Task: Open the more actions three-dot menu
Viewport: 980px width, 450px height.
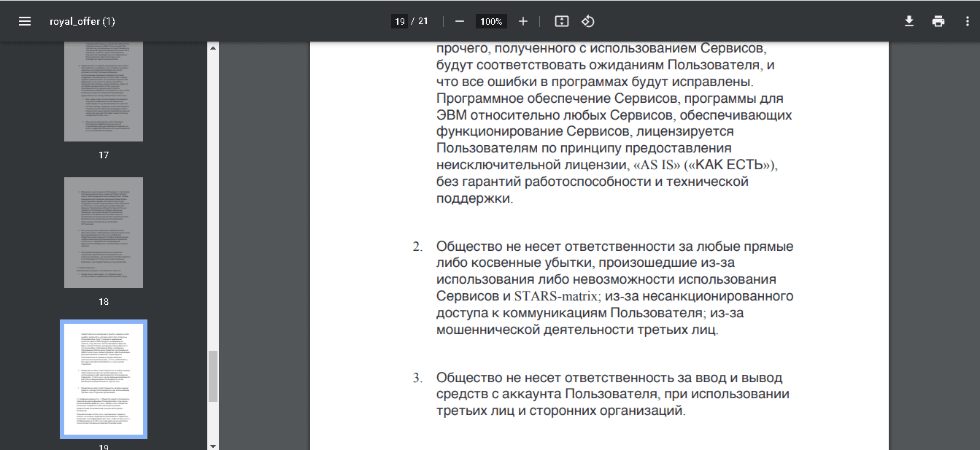Action: [965, 21]
